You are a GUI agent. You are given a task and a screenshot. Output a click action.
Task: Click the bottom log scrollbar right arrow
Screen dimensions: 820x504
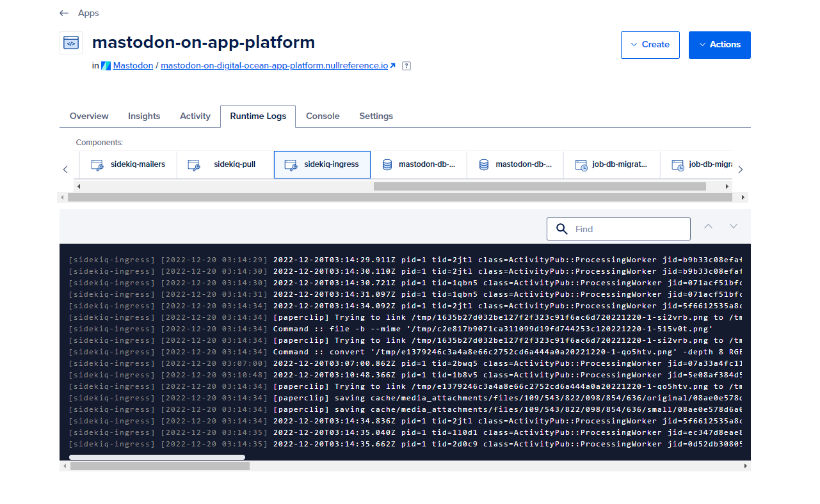[x=746, y=466]
